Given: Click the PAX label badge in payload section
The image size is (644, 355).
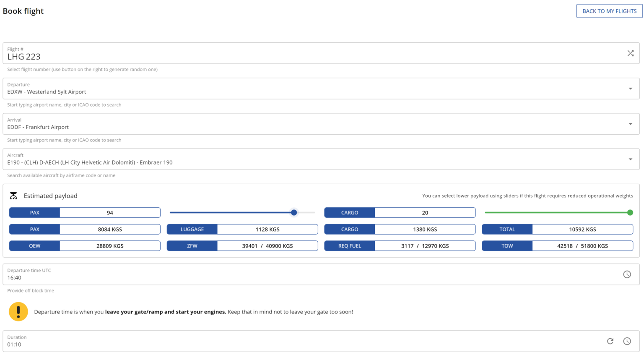Looking at the screenshot, I should (34, 212).
